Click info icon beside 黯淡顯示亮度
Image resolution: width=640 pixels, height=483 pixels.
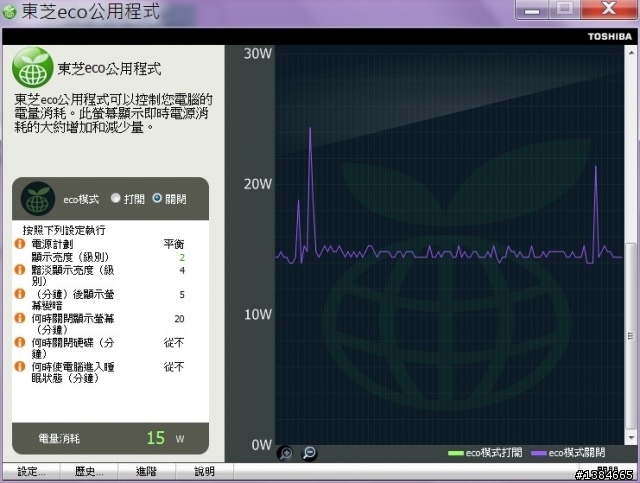coord(20,269)
